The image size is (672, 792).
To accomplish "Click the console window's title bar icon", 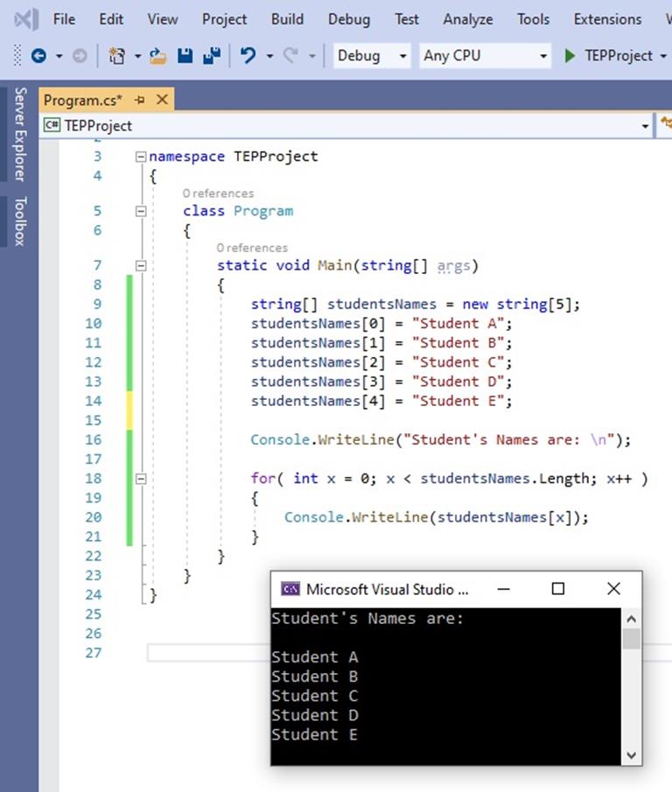I will point(290,589).
